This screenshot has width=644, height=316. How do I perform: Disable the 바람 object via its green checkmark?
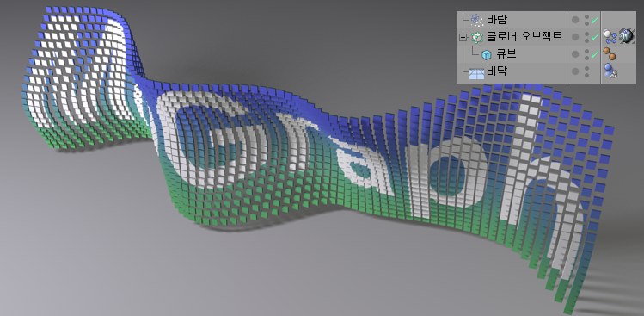point(595,20)
